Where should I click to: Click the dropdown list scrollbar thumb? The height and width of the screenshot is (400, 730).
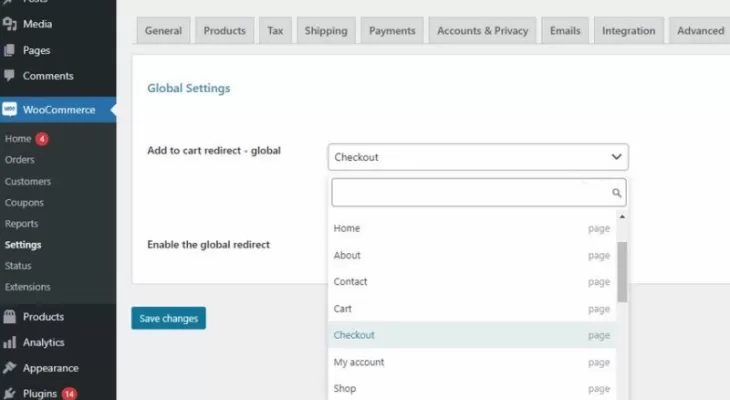point(622,272)
